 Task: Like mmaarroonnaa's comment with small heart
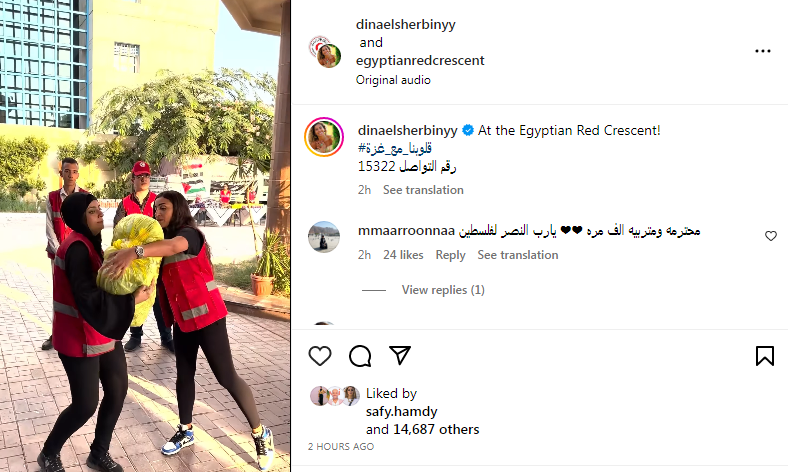point(770,236)
